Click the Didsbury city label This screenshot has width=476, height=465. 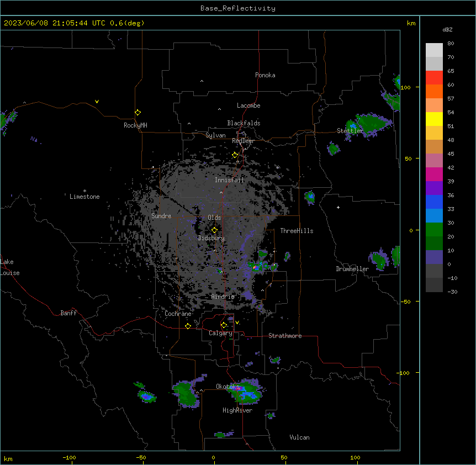[211, 238]
